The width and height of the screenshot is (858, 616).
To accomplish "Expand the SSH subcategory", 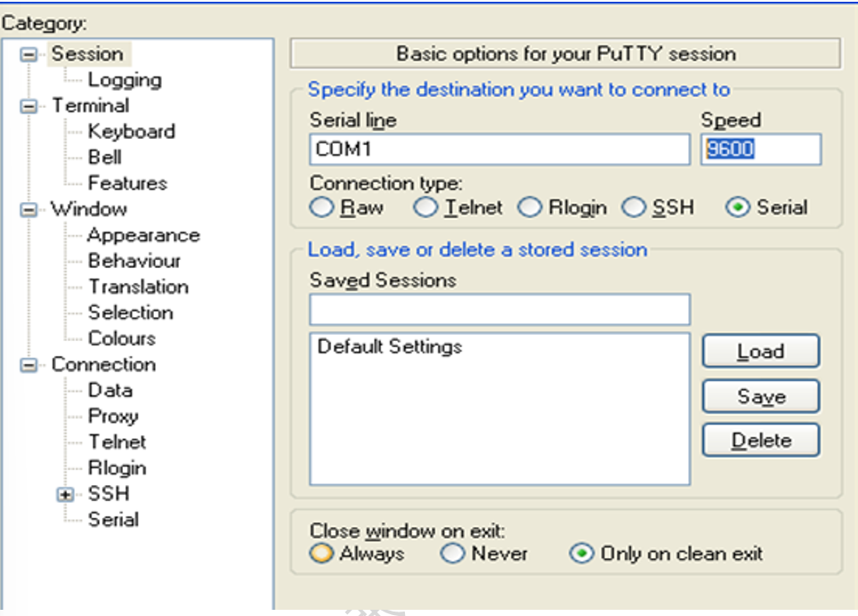I will tap(65, 495).
